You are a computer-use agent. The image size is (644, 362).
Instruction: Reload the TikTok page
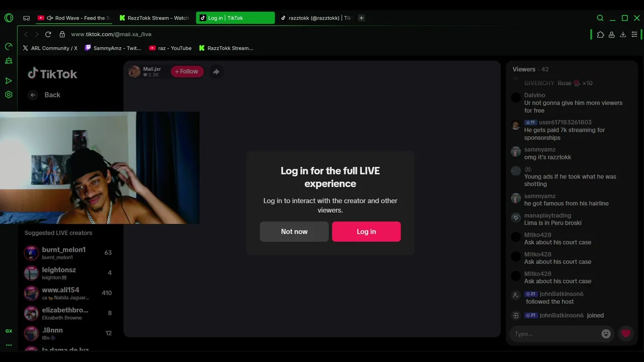[48, 34]
